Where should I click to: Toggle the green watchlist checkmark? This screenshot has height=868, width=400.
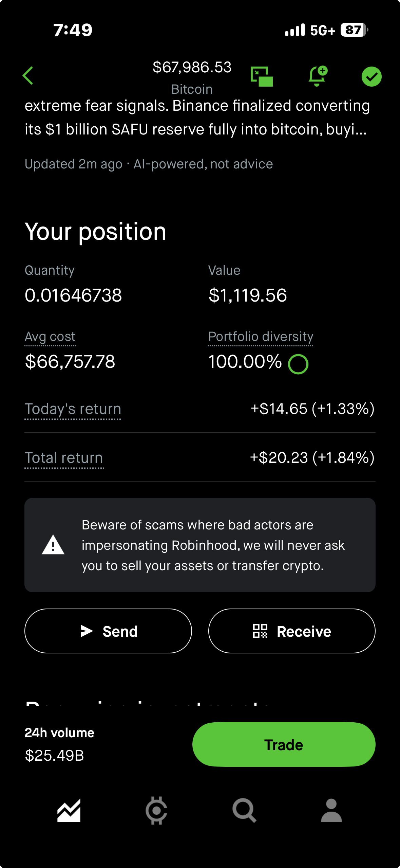[x=371, y=76]
